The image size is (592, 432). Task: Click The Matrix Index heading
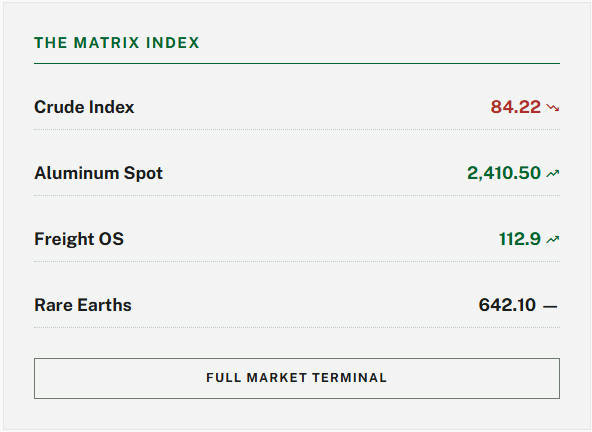click(x=117, y=43)
